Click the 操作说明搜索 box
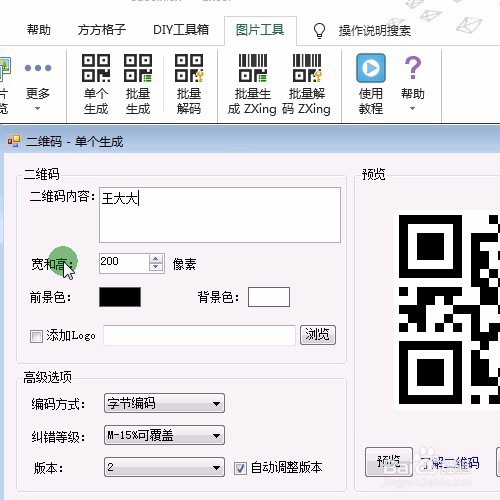 click(x=375, y=31)
